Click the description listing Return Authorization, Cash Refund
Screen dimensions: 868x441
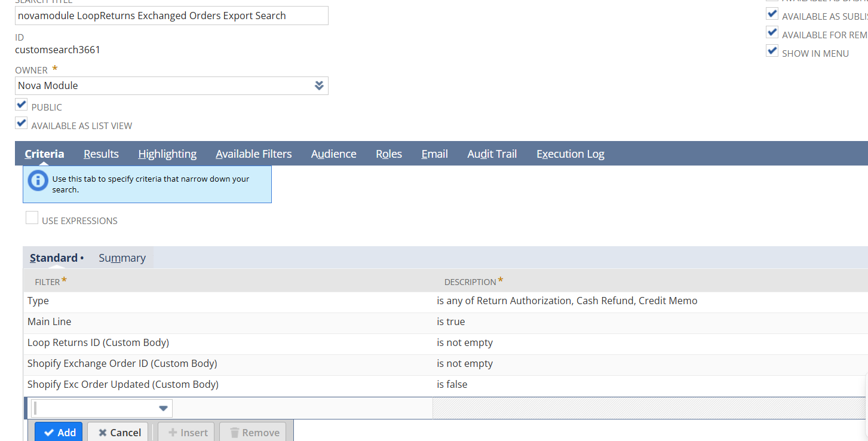(567, 301)
